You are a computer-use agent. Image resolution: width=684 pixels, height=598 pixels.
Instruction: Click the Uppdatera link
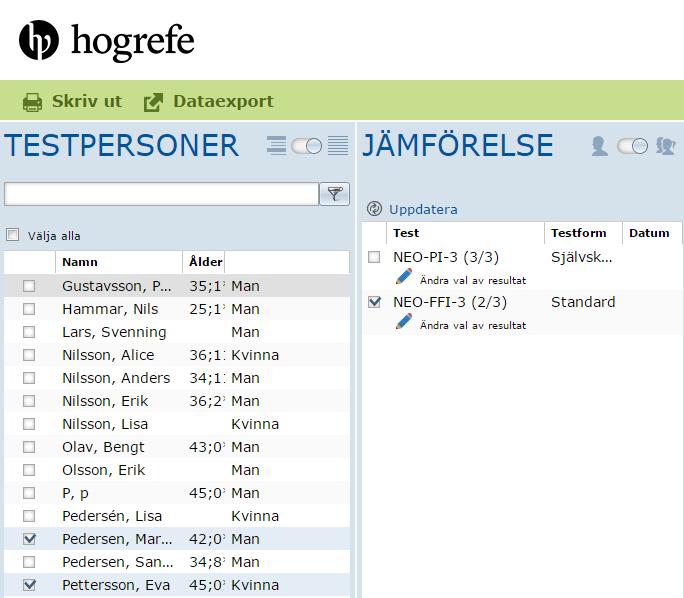(423, 209)
